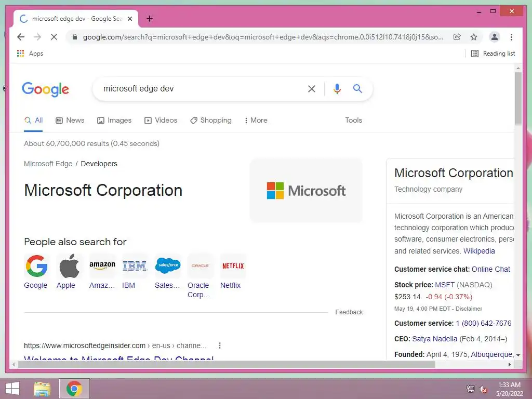Call customer service number 1 (800) 642-7676
The width and height of the screenshot is (532, 399).
point(484,323)
